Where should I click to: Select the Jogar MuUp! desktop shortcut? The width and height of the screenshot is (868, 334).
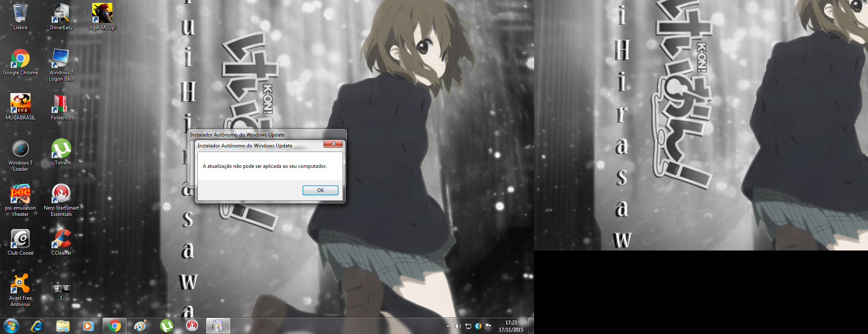(102, 15)
